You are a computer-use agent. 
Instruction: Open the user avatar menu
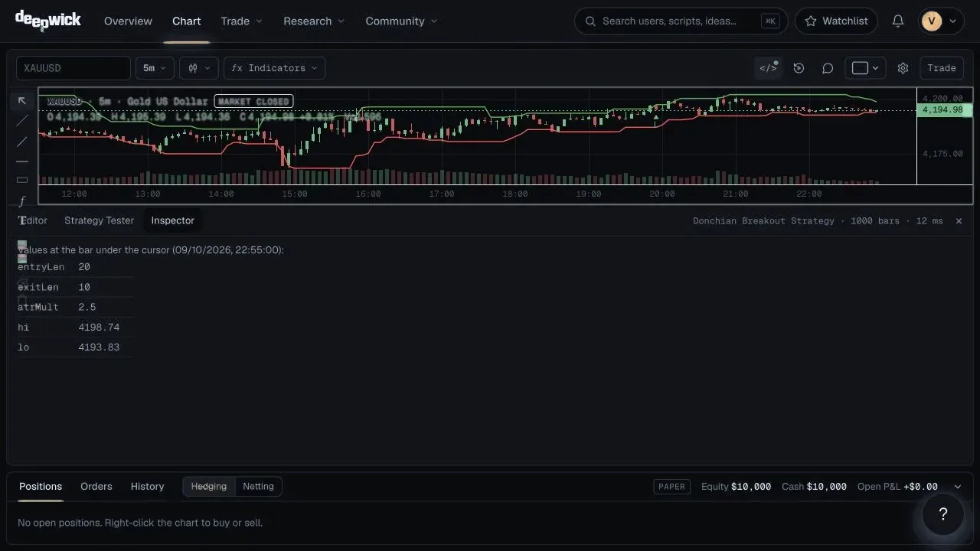941,21
